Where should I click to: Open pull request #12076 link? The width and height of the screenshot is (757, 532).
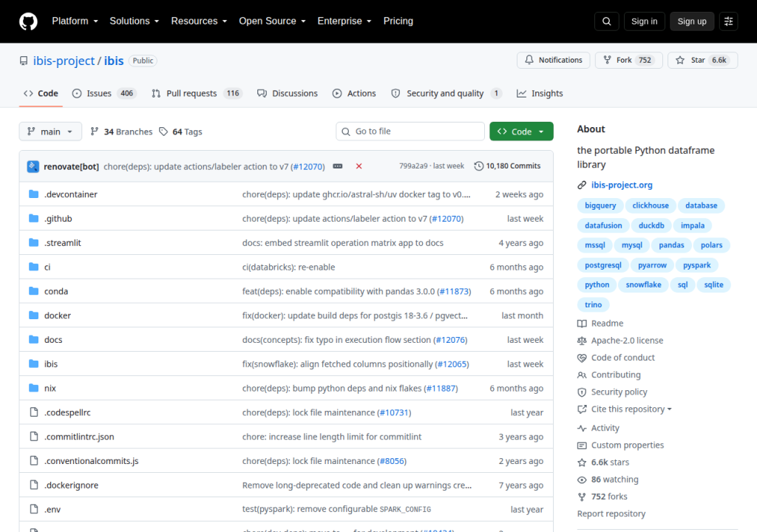[x=451, y=340]
